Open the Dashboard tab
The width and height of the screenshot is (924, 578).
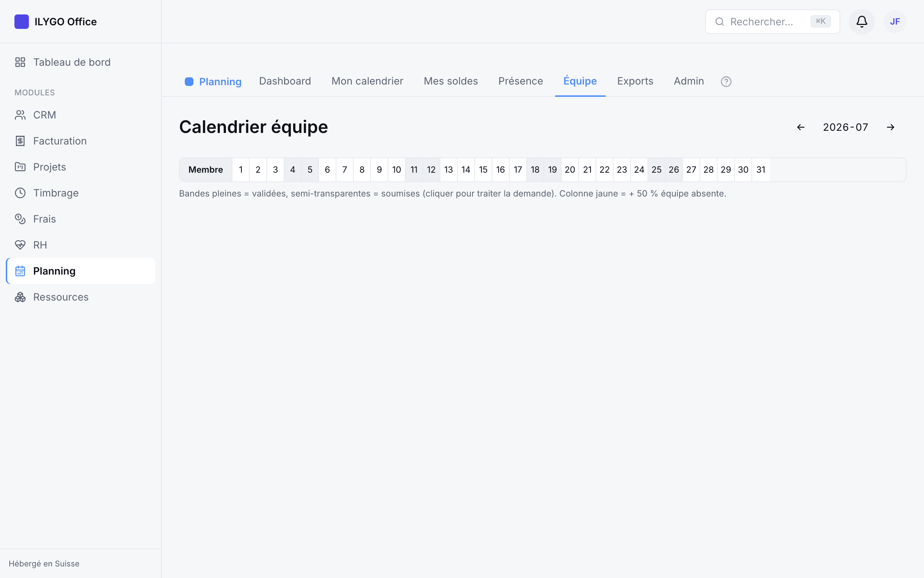[285, 81]
